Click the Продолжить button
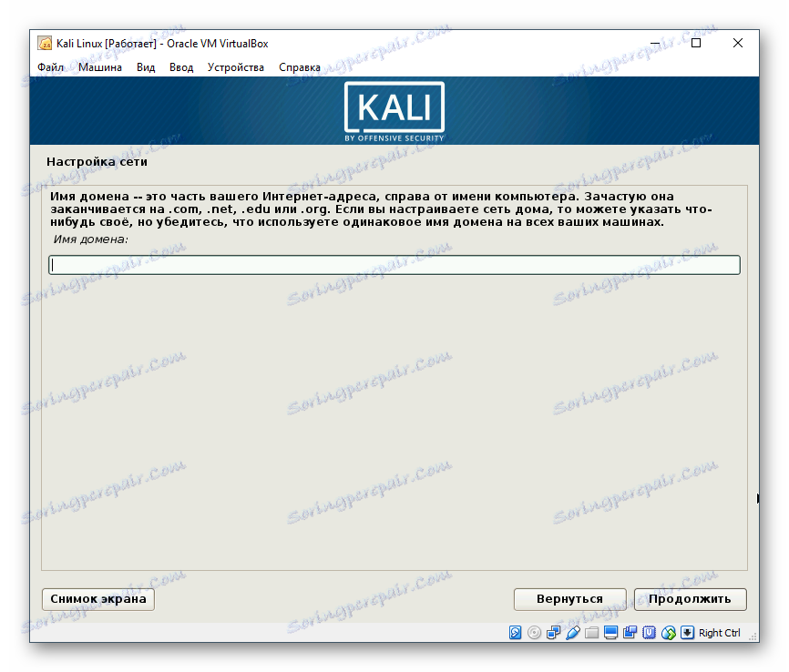 click(690, 599)
